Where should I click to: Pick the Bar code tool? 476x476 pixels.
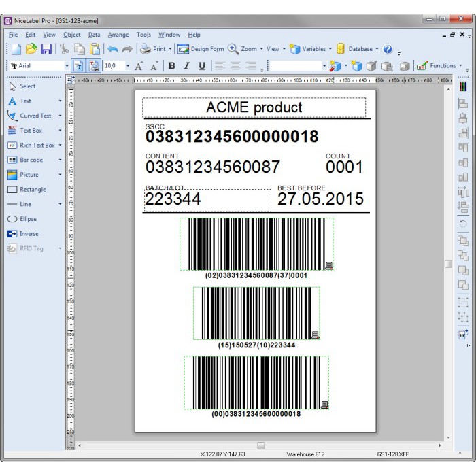pos(31,160)
